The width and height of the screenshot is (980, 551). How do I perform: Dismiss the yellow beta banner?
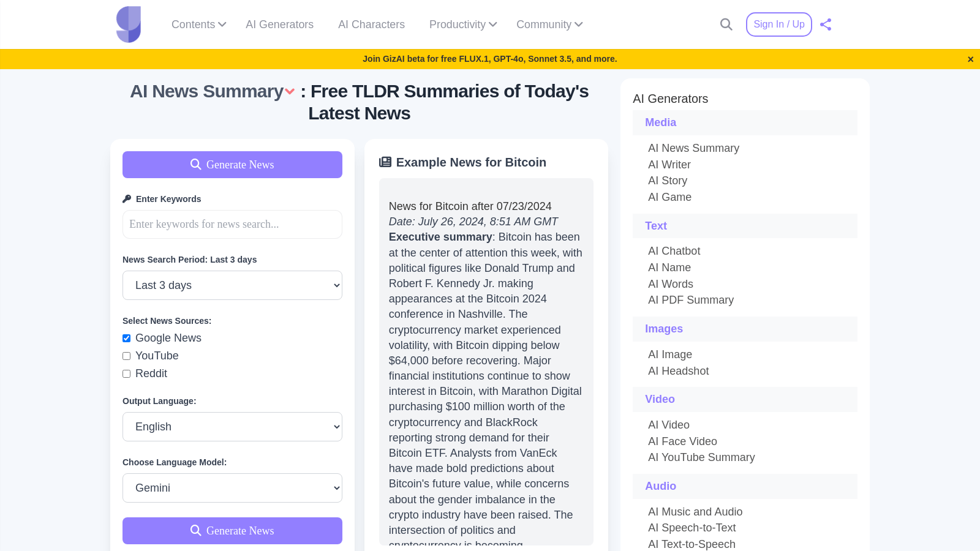coord(970,59)
